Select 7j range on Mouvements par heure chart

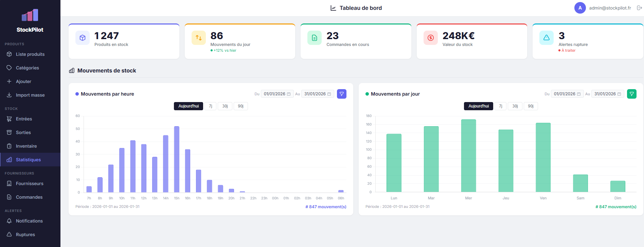pyautogui.click(x=210, y=106)
